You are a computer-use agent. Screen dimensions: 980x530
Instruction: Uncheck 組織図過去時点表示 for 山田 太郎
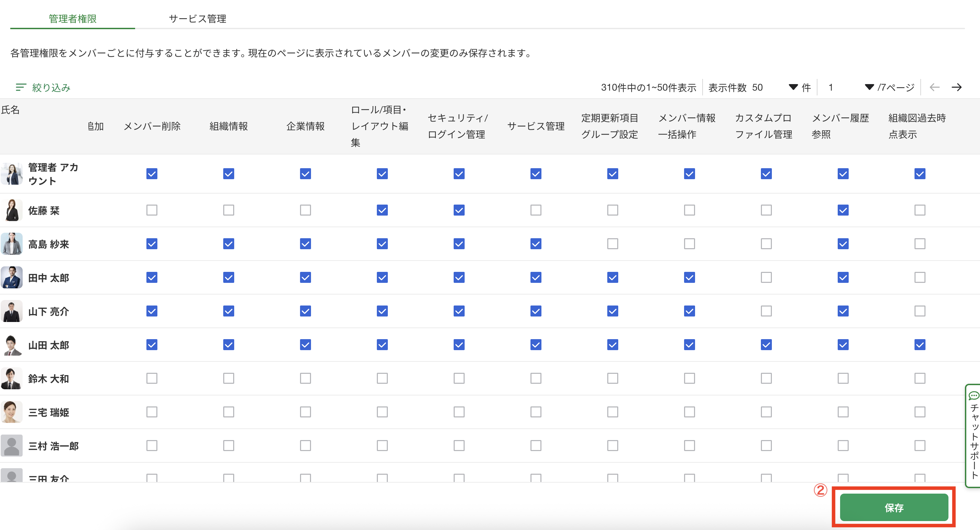[920, 345]
